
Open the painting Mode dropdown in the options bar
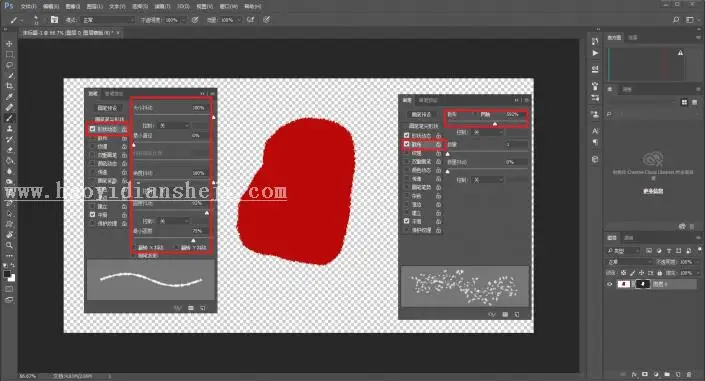coord(108,20)
